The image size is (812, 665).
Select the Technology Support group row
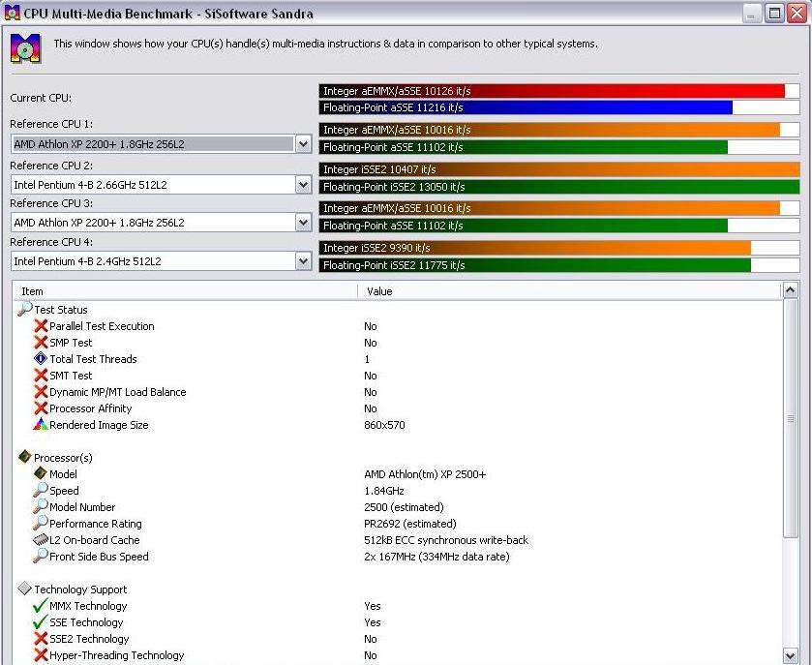[80, 589]
